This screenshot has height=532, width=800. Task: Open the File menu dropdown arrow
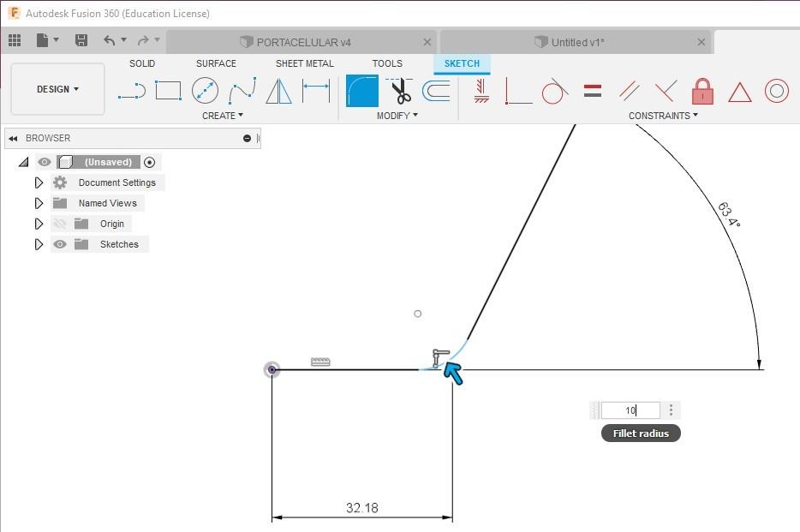[x=57, y=39]
